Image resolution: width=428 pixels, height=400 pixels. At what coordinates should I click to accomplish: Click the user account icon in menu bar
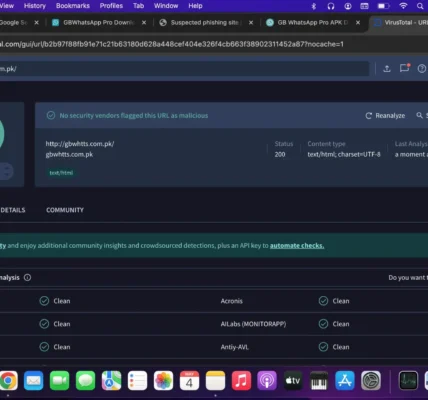click(348, 6)
